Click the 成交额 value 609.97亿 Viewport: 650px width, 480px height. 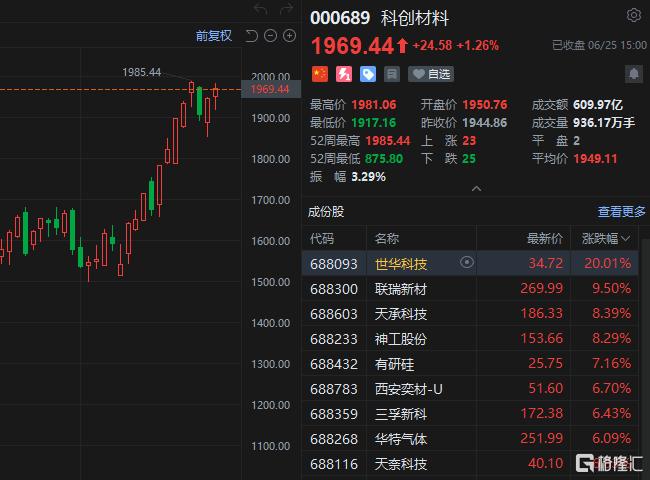[x=598, y=105]
